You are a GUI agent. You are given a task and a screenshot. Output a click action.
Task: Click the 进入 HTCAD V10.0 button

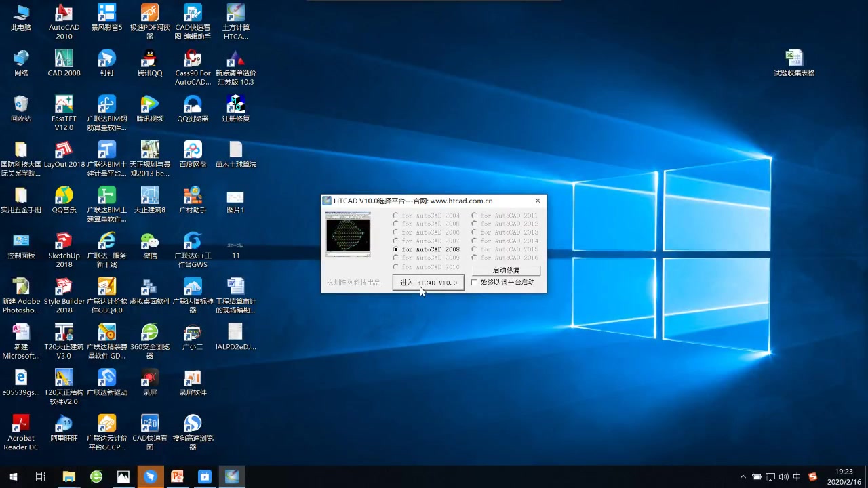(428, 283)
